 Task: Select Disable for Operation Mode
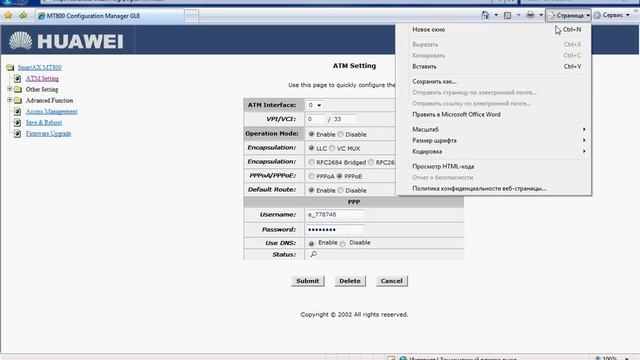tap(341, 134)
